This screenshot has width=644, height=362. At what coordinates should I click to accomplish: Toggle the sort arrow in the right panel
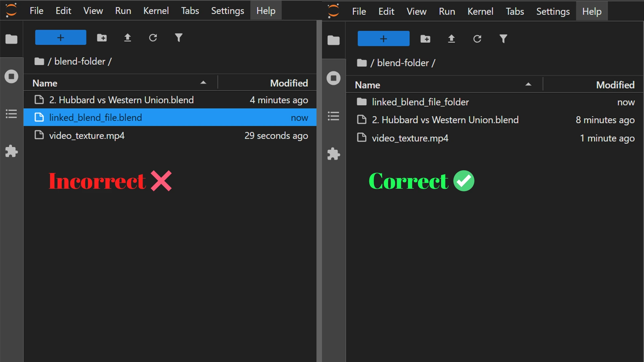(529, 84)
